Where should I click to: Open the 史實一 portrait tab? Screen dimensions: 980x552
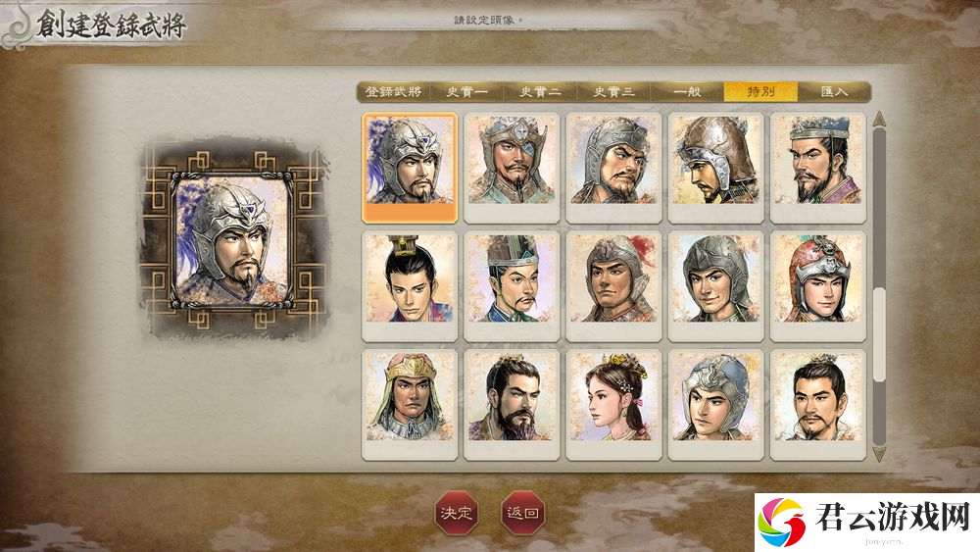click(466, 92)
